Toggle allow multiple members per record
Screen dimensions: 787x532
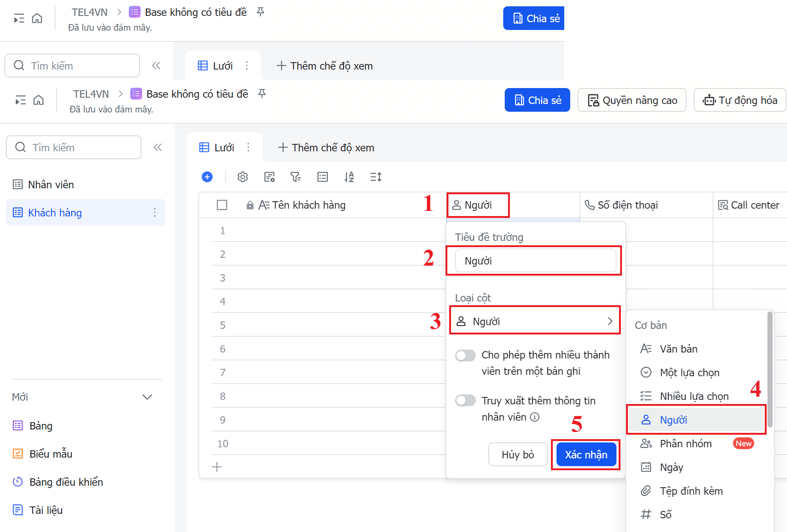click(x=465, y=356)
